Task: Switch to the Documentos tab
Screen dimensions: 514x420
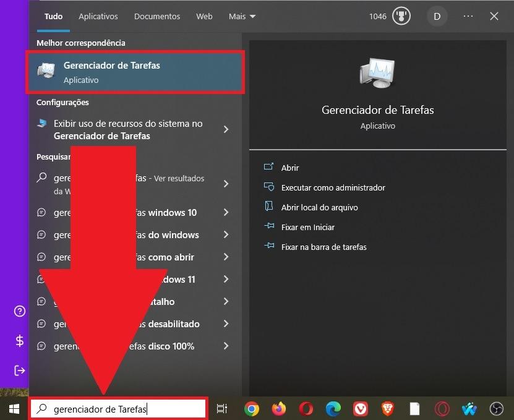Action: tap(157, 17)
